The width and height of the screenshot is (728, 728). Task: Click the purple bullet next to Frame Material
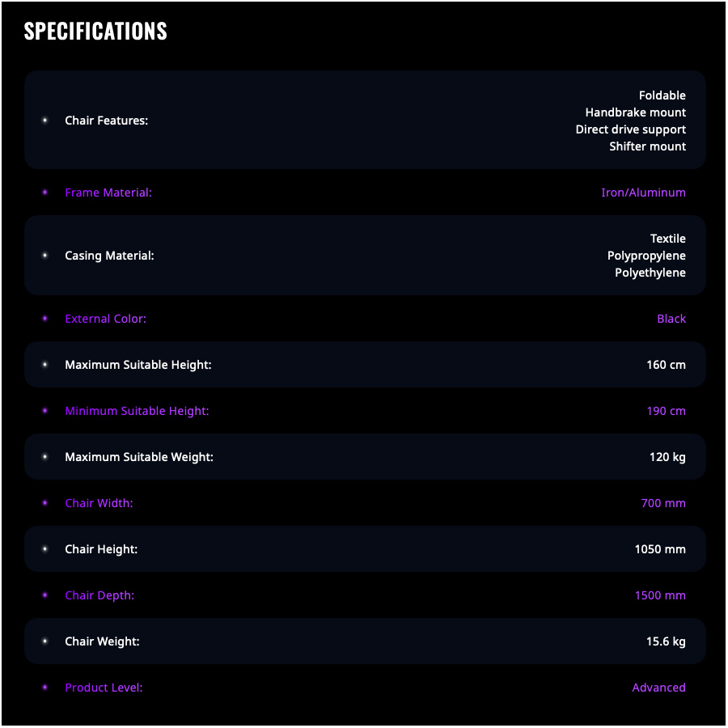tap(45, 193)
